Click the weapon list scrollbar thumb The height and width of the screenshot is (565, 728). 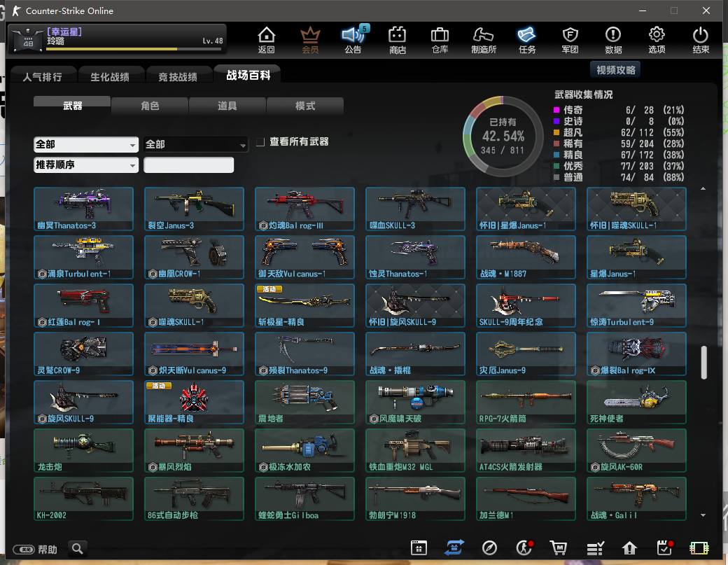[x=704, y=362]
